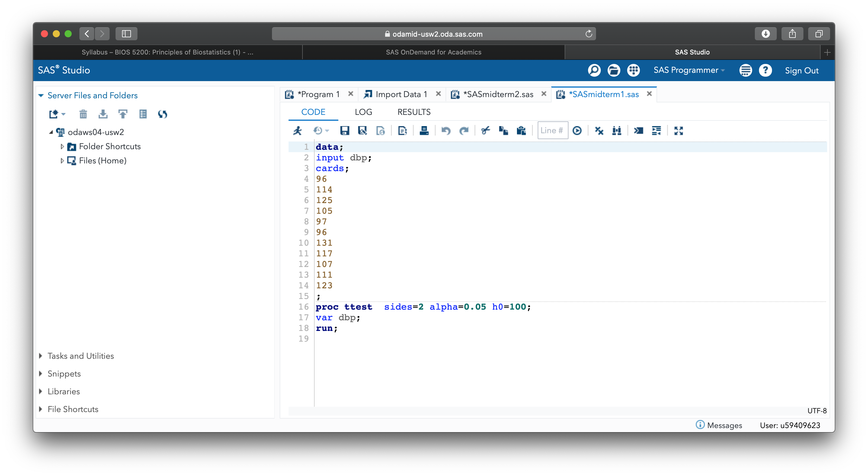
Task: Reload the page in Safari address bar
Action: coord(588,34)
